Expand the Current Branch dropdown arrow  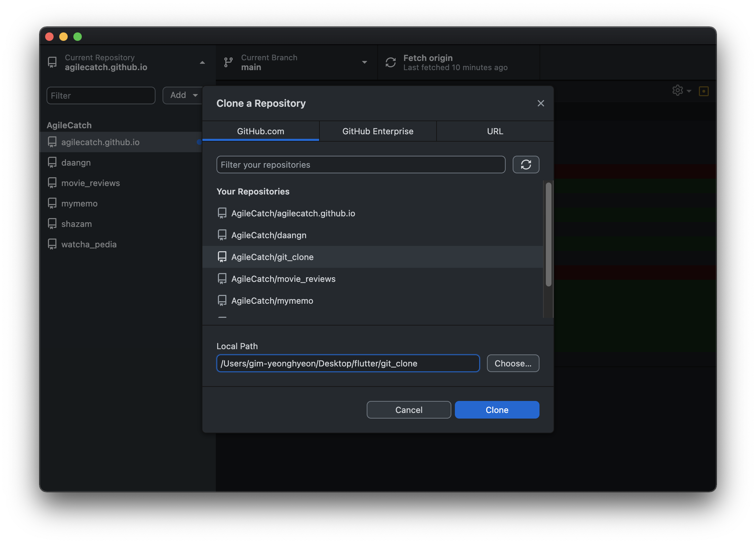tap(365, 62)
